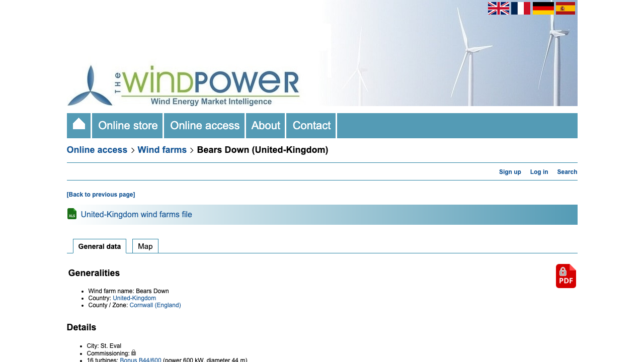This screenshot has width=644, height=362.
Task: Switch language using the French flag
Action: coord(520,8)
